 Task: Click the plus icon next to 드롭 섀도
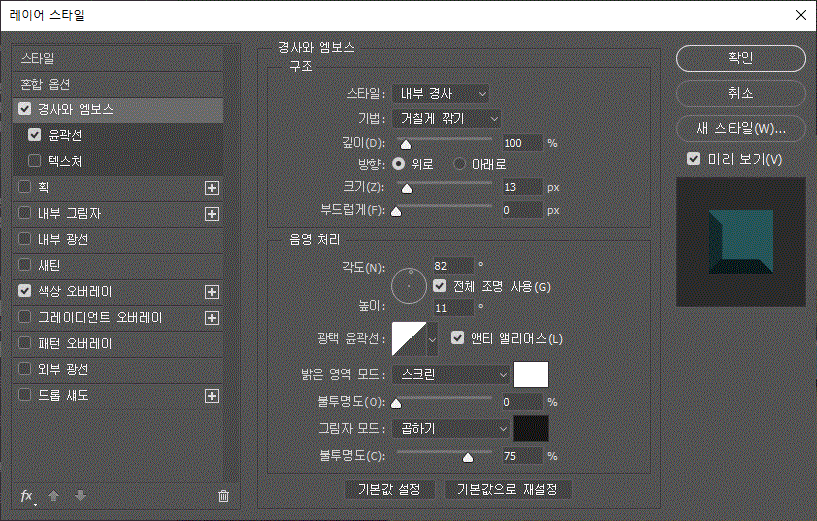tap(212, 396)
